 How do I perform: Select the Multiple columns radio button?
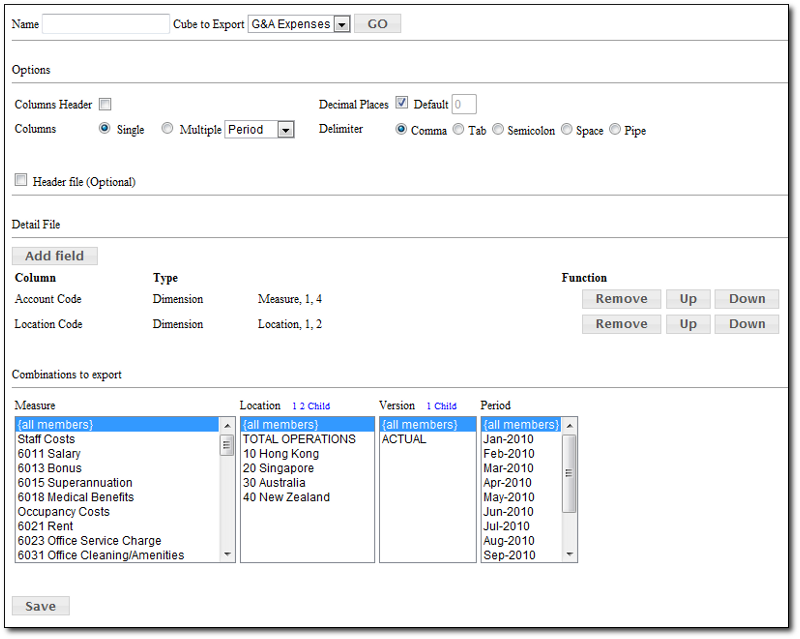(x=167, y=129)
